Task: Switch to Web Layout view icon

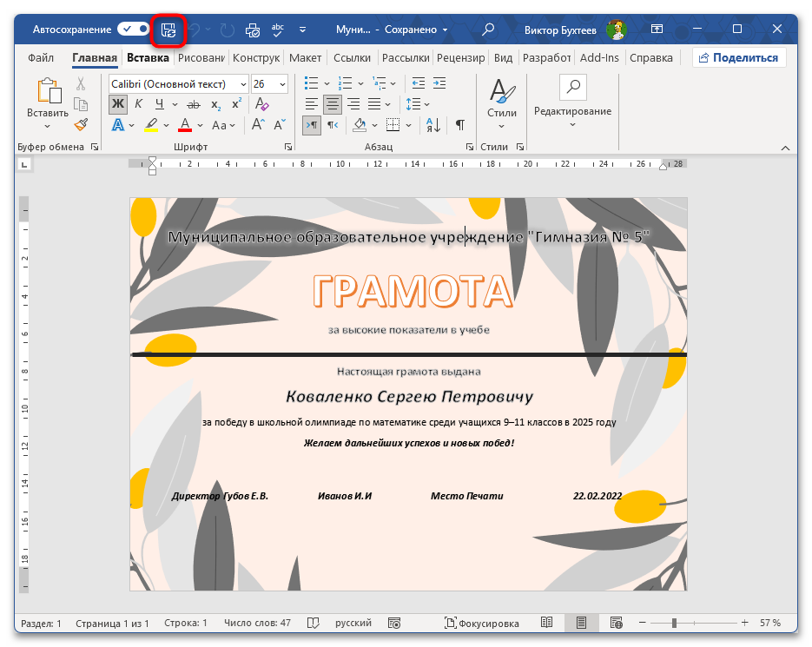Action: click(x=617, y=624)
